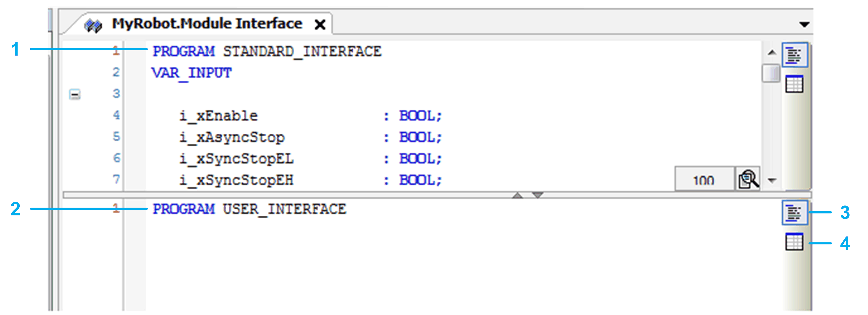Click the MyRobot module icon on tab
This screenshot has width=868, height=315.
pyautogui.click(x=93, y=25)
